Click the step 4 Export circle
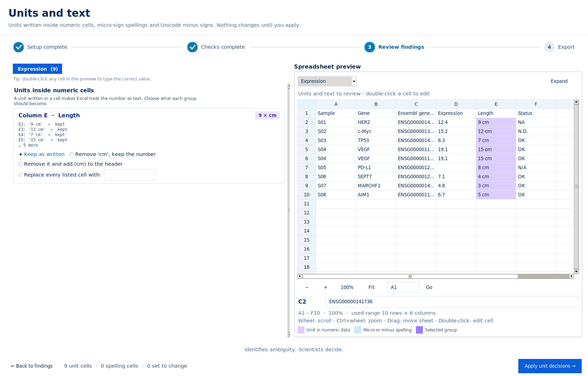Image resolution: width=588 pixels, height=376 pixels. coord(549,47)
